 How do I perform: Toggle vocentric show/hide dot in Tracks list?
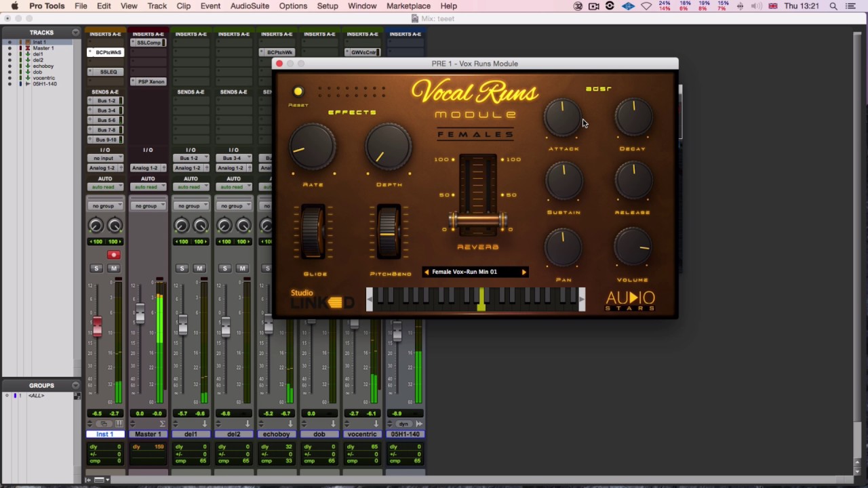click(9, 78)
